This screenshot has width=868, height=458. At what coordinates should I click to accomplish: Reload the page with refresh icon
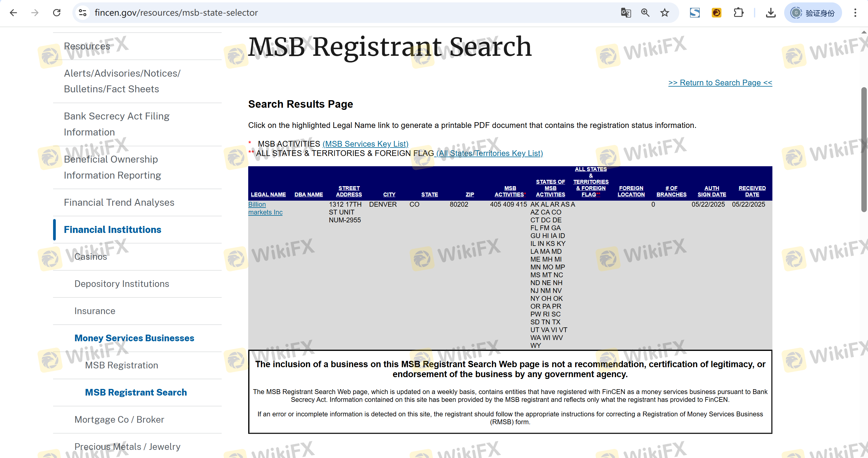point(57,13)
